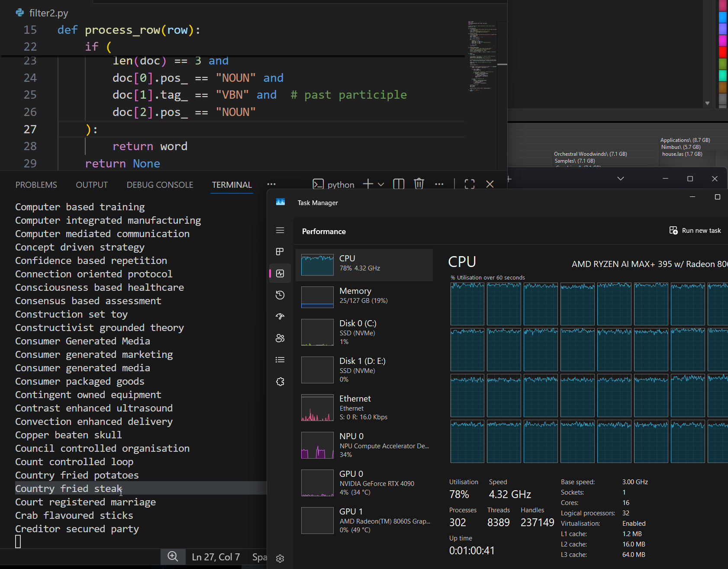The height and width of the screenshot is (569, 728).
Task: Open App history in Task Manager sidebar
Action: (280, 295)
